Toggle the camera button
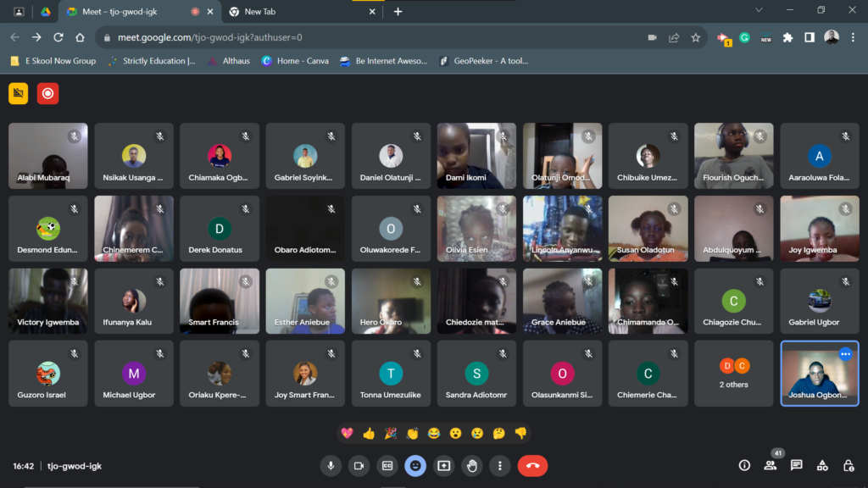Screen dimensions: 868x488 359,466
